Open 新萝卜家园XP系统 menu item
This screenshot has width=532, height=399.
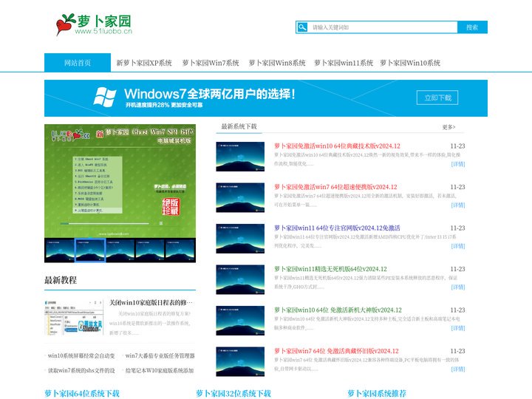144,63
